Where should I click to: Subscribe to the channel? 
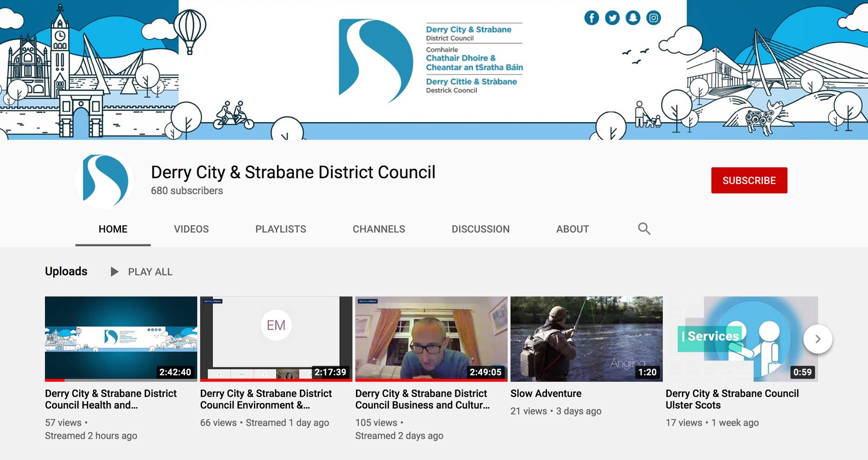(749, 180)
